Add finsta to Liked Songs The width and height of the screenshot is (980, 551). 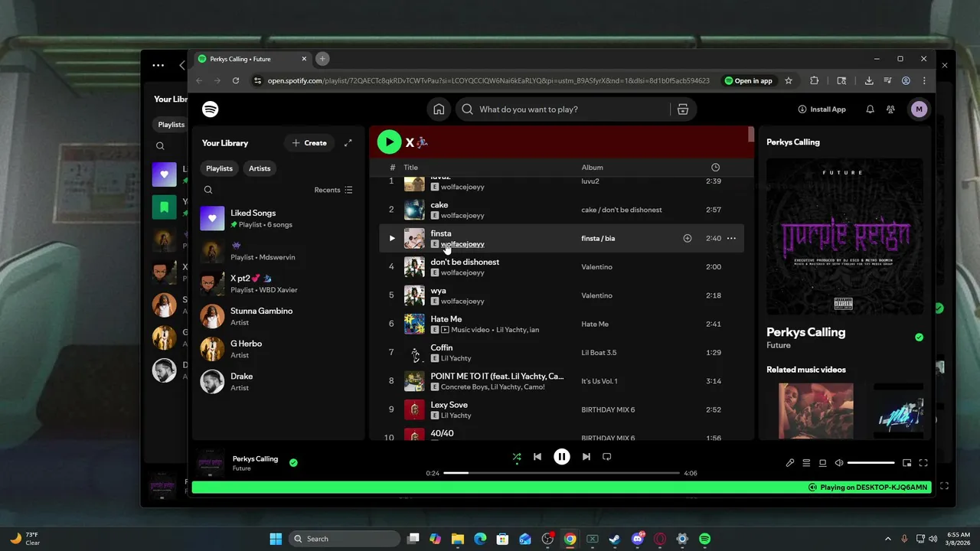point(687,238)
